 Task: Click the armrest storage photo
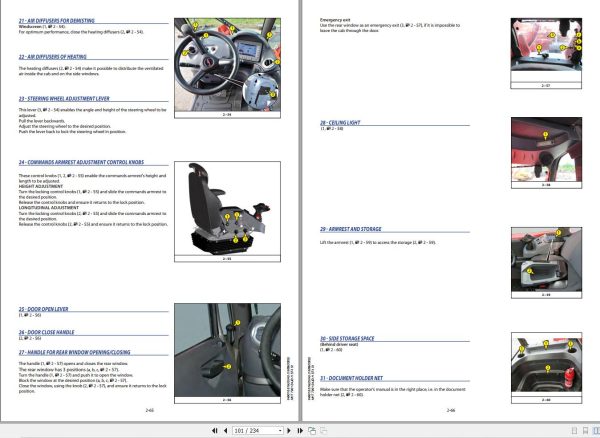tap(546, 259)
